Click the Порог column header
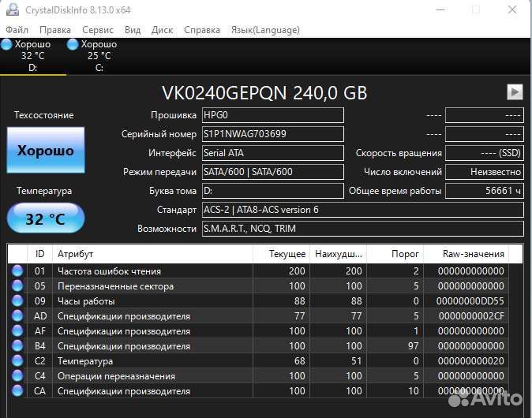 pos(395,254)
